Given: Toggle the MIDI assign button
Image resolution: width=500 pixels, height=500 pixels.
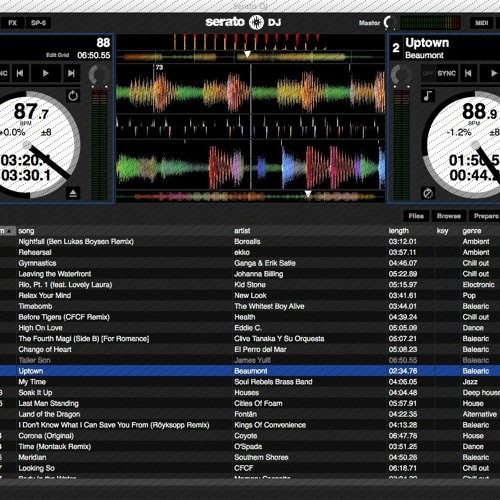Looking at the screenshot, I should (x=481, y=23).
